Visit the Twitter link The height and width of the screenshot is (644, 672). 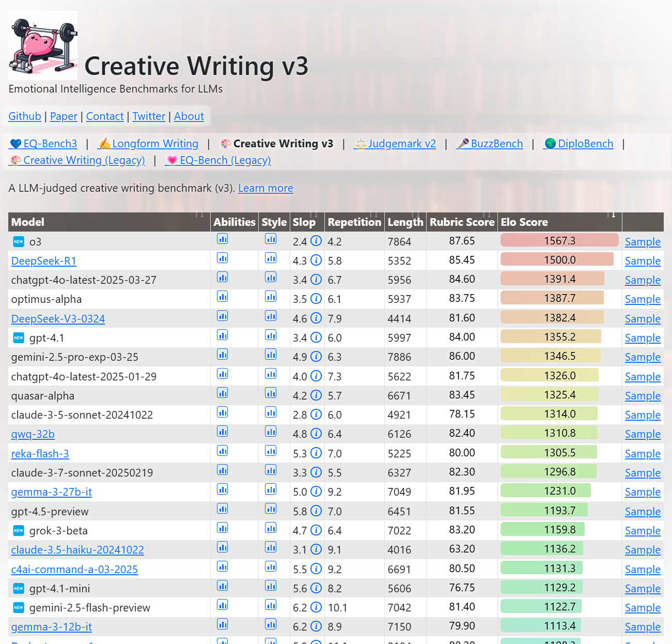(x=149, y=116)
